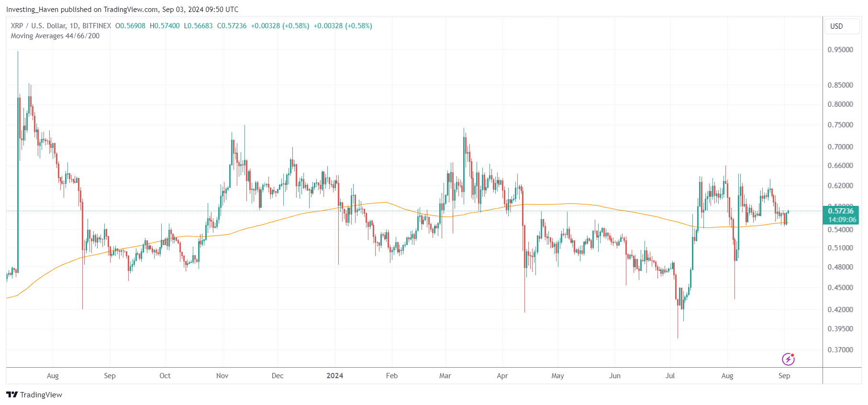Click the 0.85000 price axis label
This screenshot has width=868, height=405.
point(840,85)
